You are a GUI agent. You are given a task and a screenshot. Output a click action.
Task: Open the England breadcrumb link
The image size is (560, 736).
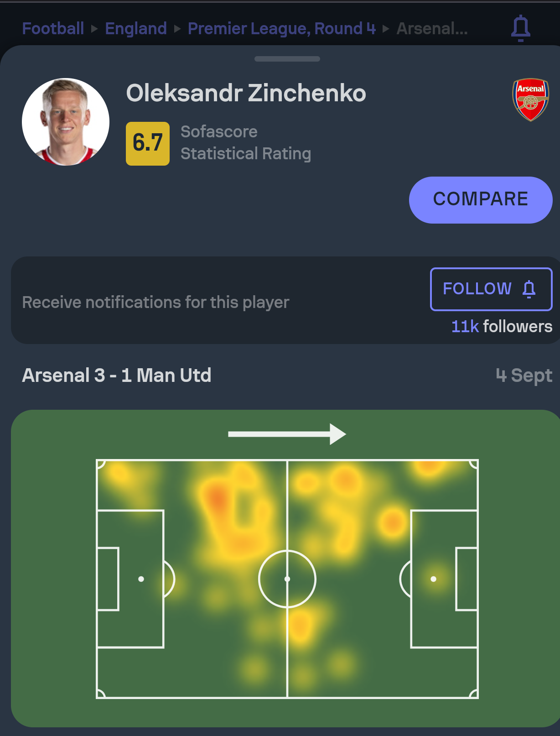coord(136,29)
